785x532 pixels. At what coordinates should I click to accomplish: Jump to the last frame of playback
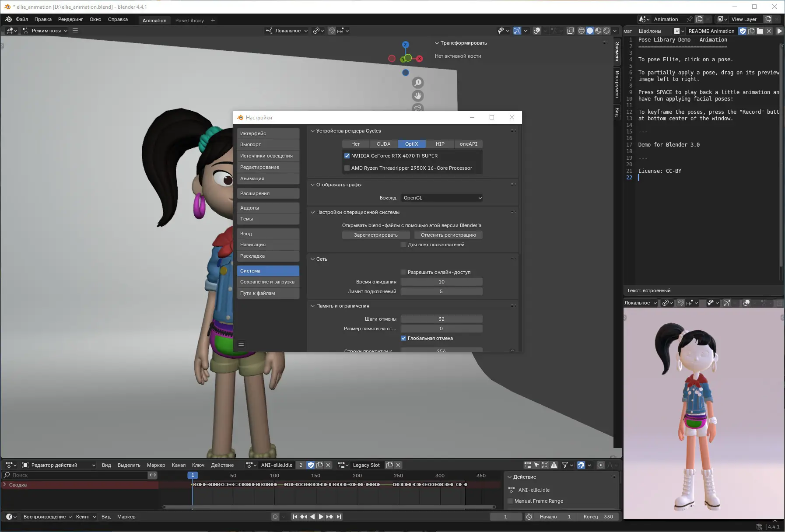point(339,517)
